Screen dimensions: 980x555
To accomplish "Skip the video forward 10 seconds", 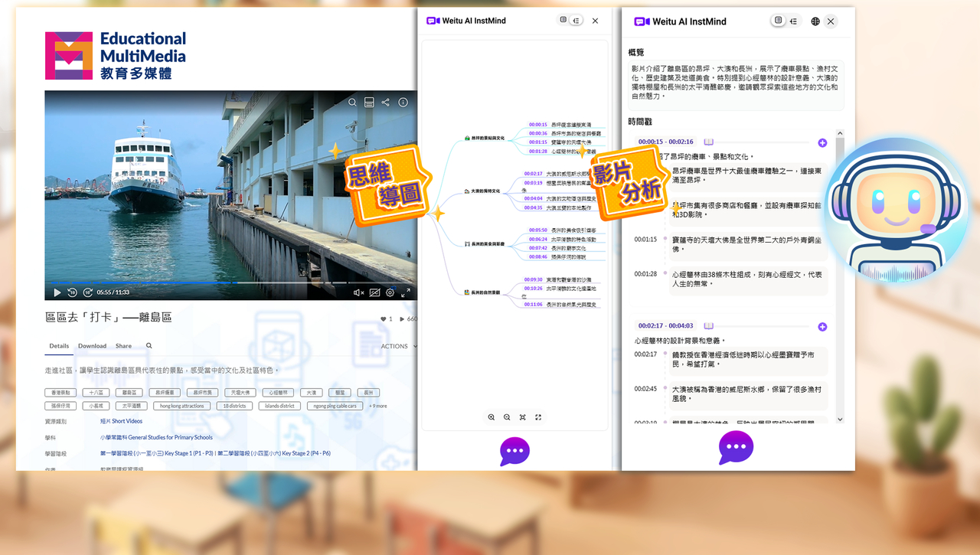I will pyautogui.click(x=88, y=292).
